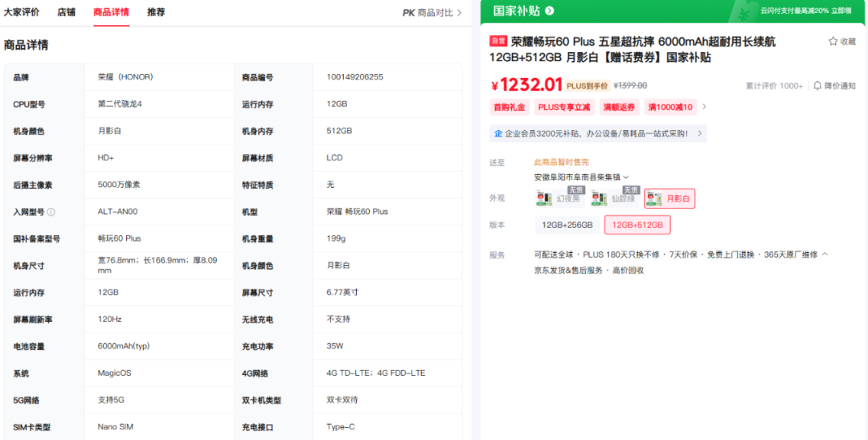The image size is (868, 440).
Task: Click the 商品详情 section heading
Action: pyautogui.click(x=26, y=45)
